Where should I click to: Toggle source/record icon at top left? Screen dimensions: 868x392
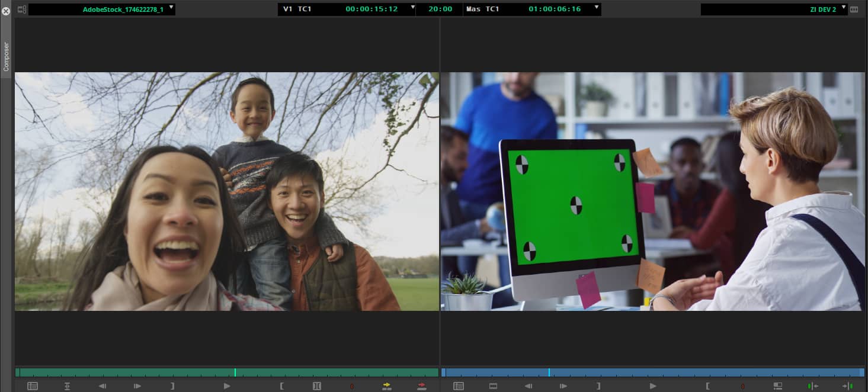tap(22, 9)
